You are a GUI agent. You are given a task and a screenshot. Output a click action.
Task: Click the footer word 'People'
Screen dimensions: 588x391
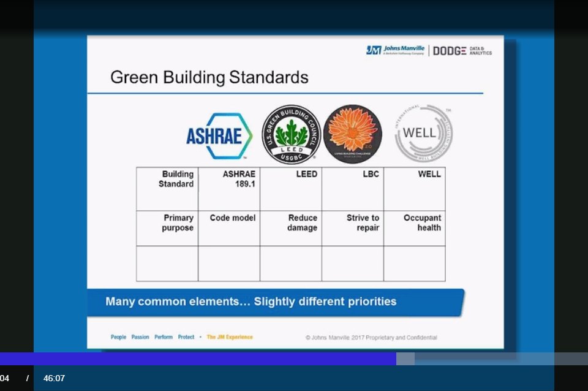118,337
